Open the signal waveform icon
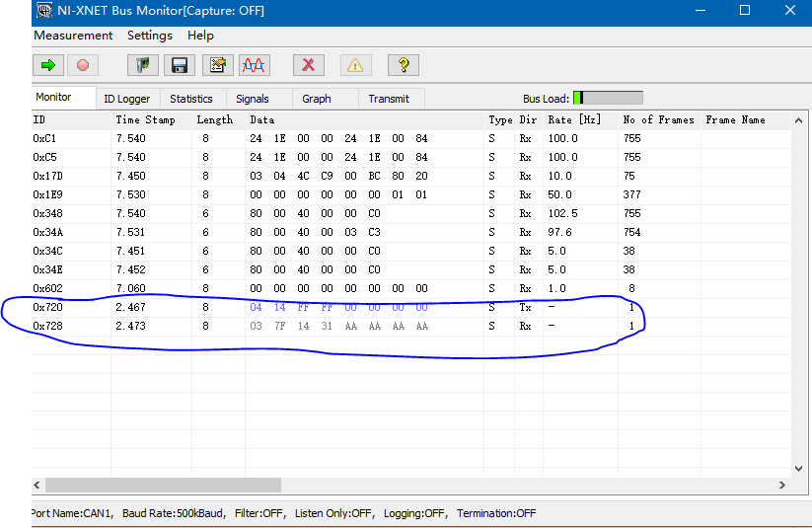 pyautogui.click(x=255, y=65)
